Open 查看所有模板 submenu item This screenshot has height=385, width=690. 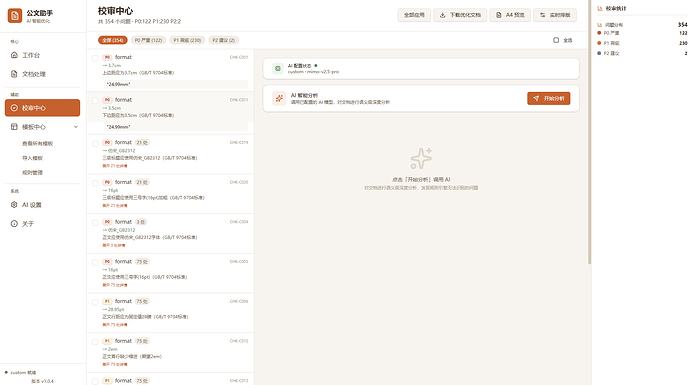coord(38,143)
